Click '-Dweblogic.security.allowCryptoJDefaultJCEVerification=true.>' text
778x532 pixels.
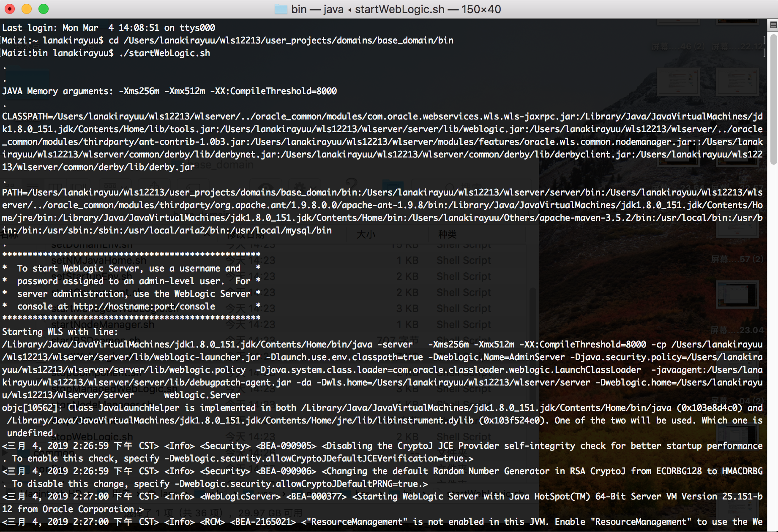(319, 459)
